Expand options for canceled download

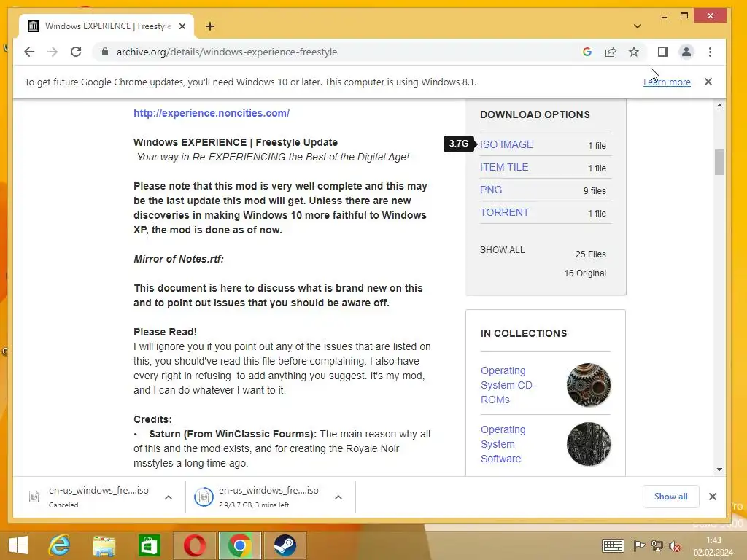click(169, 497)
